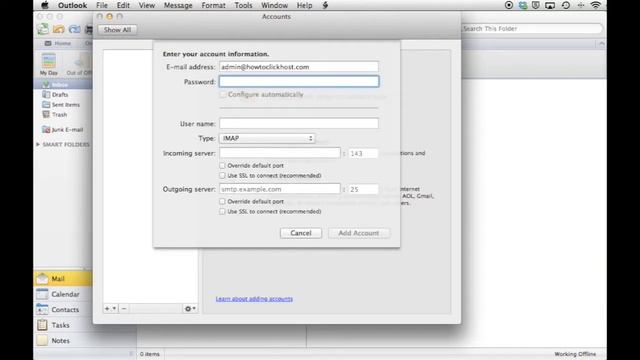Click the Wi-Fi icon in menu bar
This screenshot has width=640, height=360.
596,5
